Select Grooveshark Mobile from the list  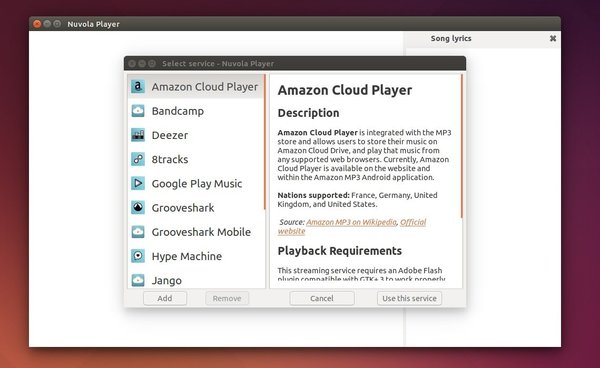[195, 232]
